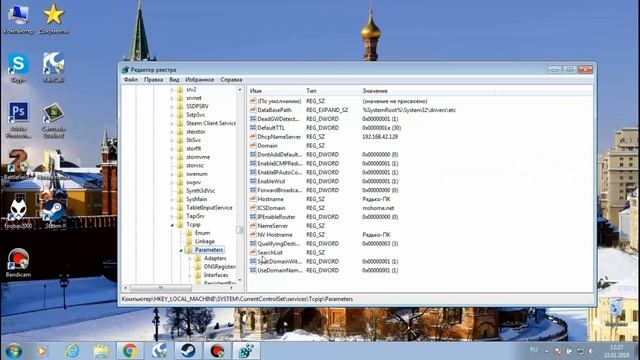Screen dimensions: 640x360
Task: Open the Skype desktop shortcut
Action: (18, 67)
